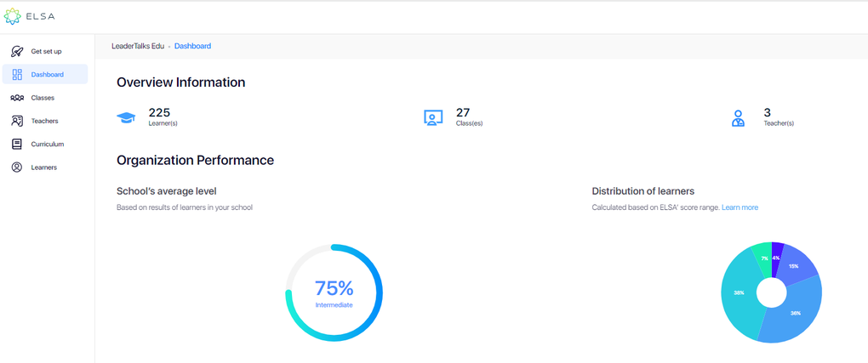
Task: Click the 75% Intermediate progress ring
Action: (334, 292)
